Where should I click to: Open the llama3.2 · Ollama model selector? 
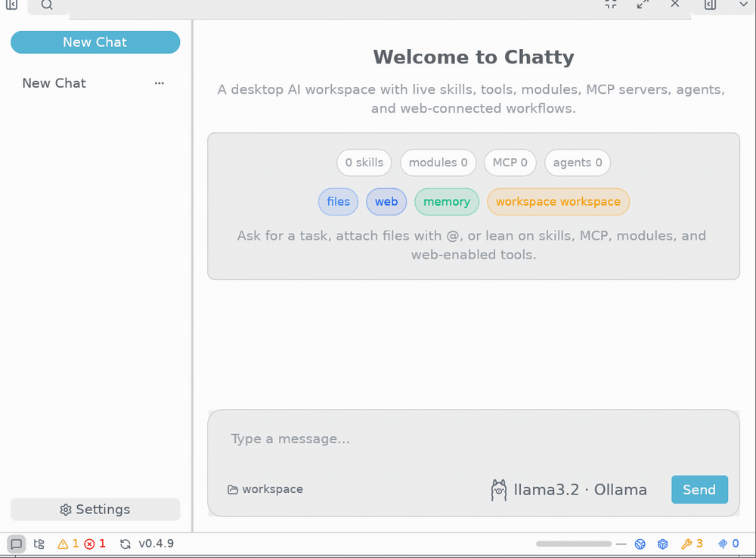click(569, 490)
